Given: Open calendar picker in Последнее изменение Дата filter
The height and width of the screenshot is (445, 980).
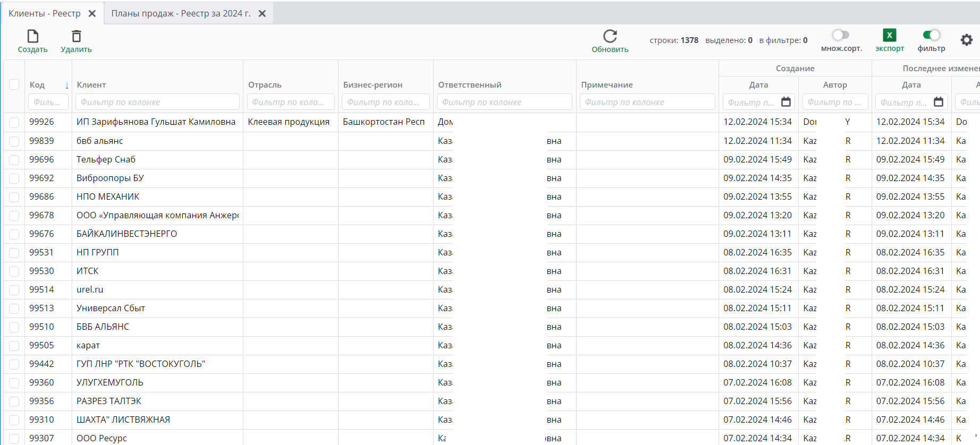Looking at the screenshot, I should tap(939, 102).
